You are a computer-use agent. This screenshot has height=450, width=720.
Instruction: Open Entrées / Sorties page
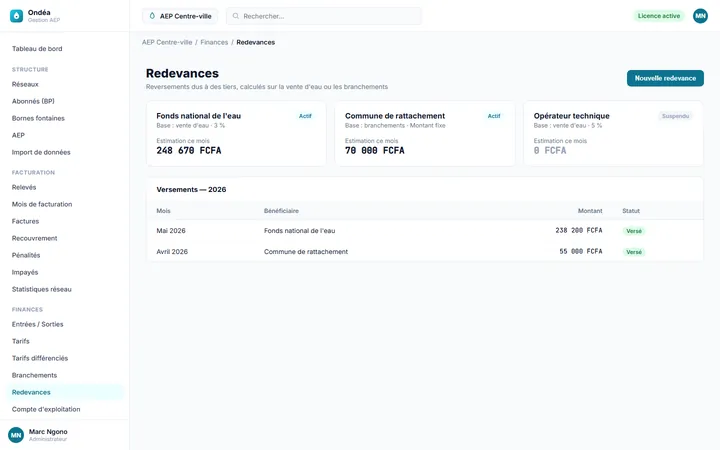[38, 324]
